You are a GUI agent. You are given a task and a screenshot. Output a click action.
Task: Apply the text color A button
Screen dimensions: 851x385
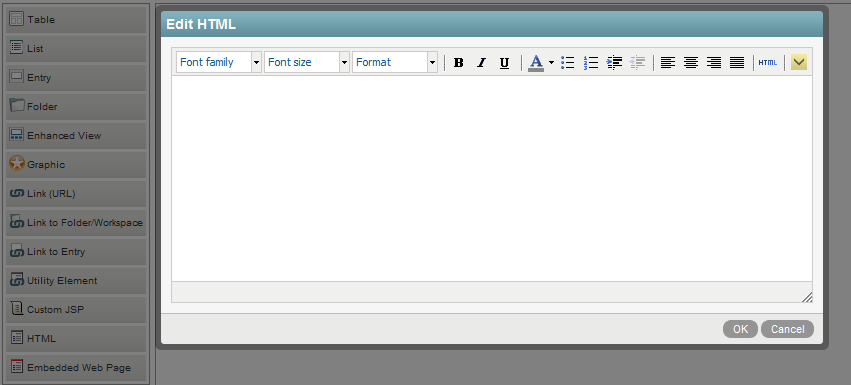click(536, 62)
